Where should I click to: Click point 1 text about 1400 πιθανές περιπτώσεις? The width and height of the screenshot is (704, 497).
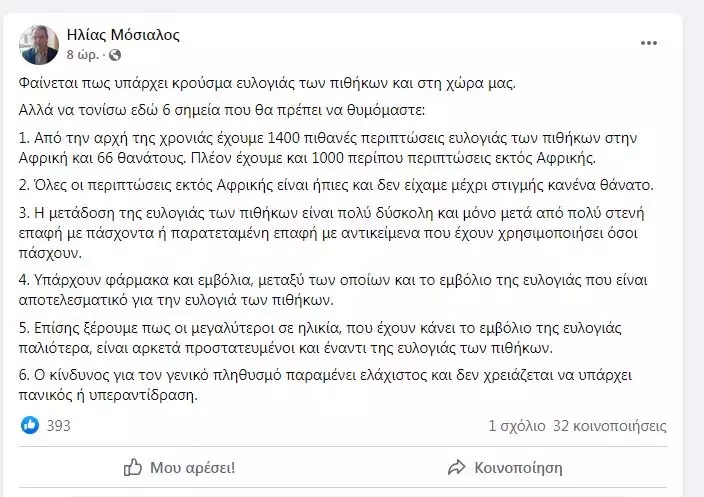point(328,148)
